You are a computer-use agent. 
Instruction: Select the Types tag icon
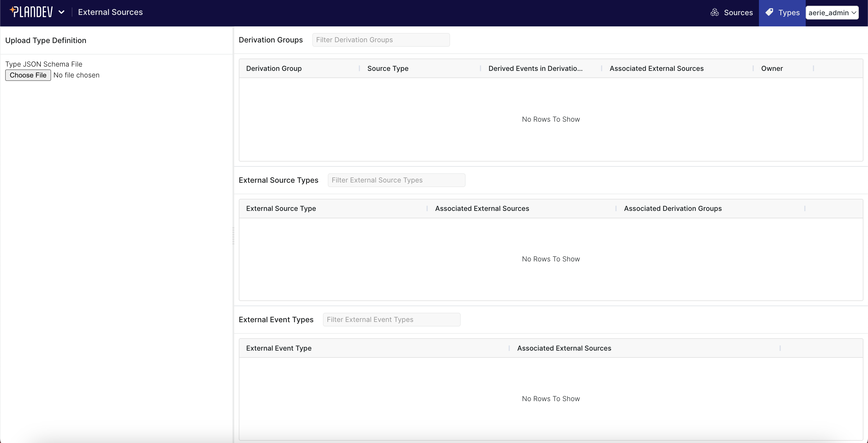click(x=770, y=12)
